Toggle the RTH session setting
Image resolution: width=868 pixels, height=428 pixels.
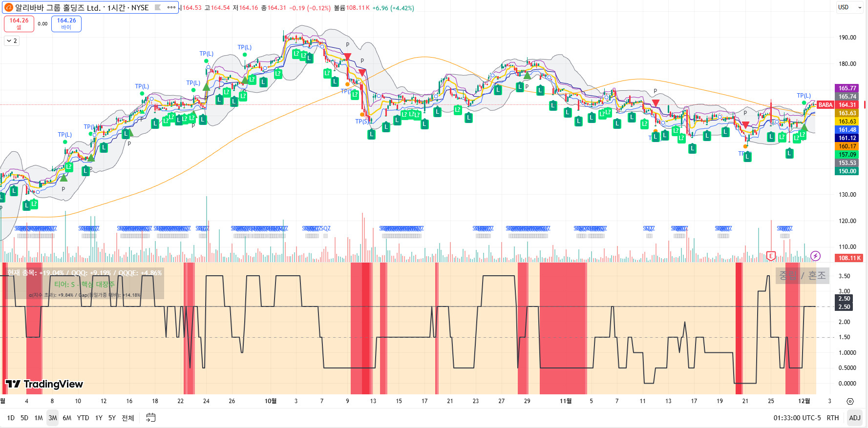[x=833, y=418]
